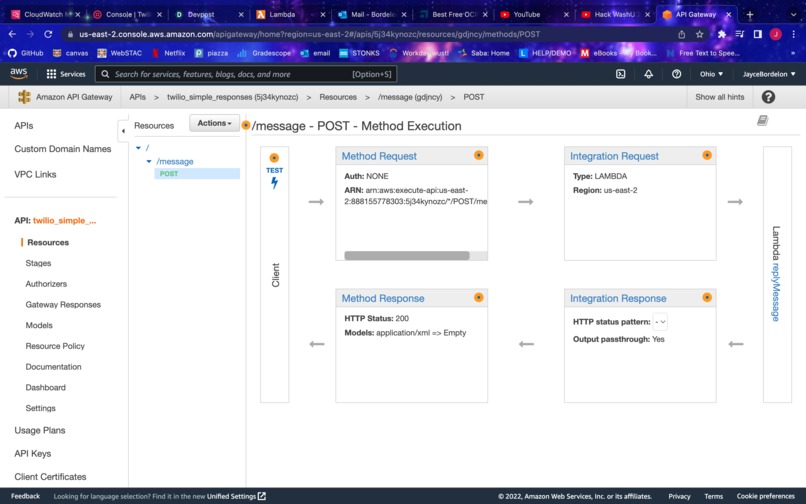Focus the AWS services search field
Screen dimensions: 806x504
(246, 74)
